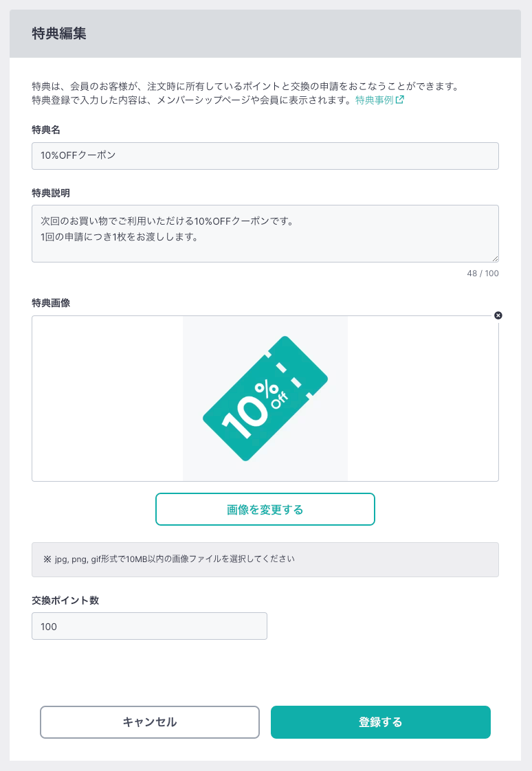Click the キャンセル button
This screenshot has width=532, height=771.
click(149, 722)
